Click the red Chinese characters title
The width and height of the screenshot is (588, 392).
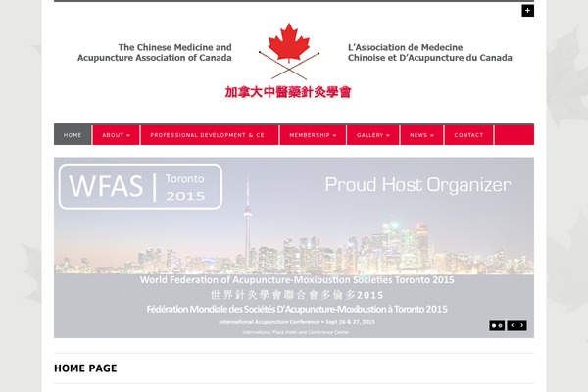coord(288,92)
